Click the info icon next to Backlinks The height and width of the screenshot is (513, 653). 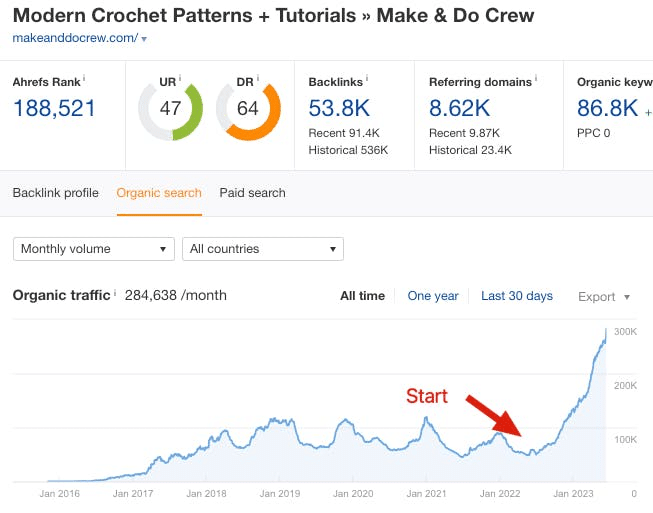click(367, 78)
